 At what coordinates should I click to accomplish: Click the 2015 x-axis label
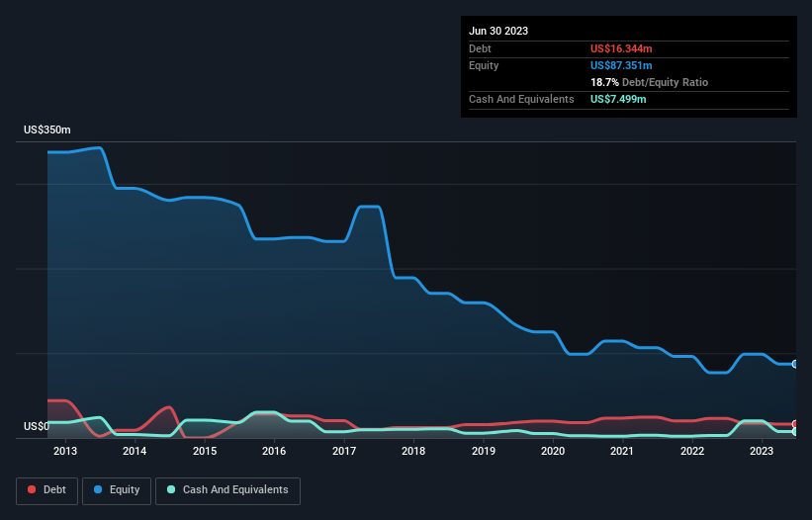(205, 451)
